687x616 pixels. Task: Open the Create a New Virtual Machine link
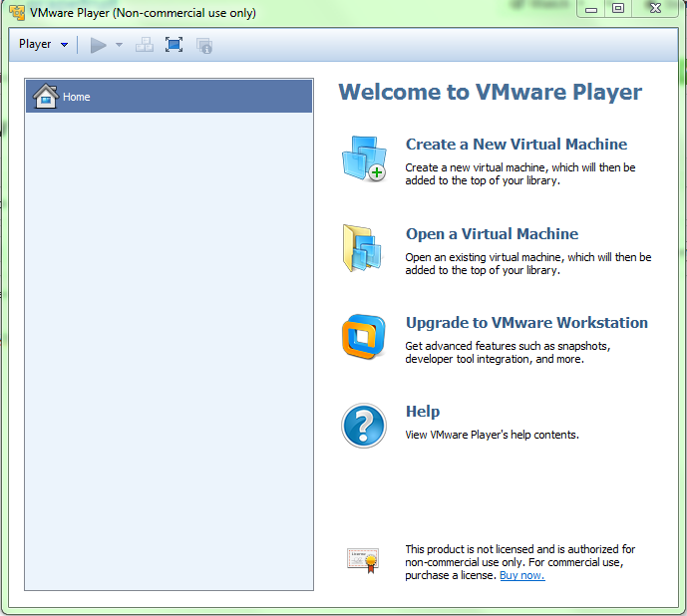(516, 145)
